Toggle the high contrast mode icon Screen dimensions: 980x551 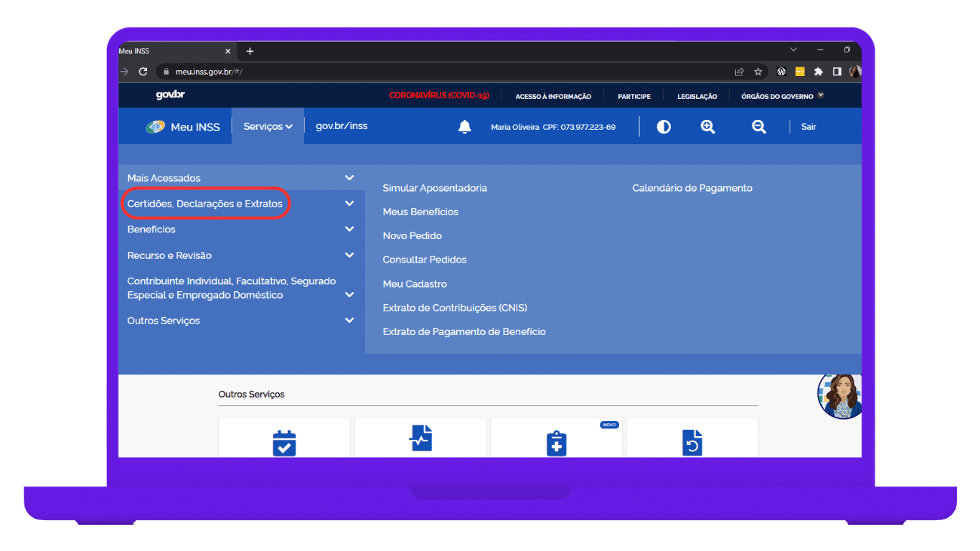(x=664, y=127)
